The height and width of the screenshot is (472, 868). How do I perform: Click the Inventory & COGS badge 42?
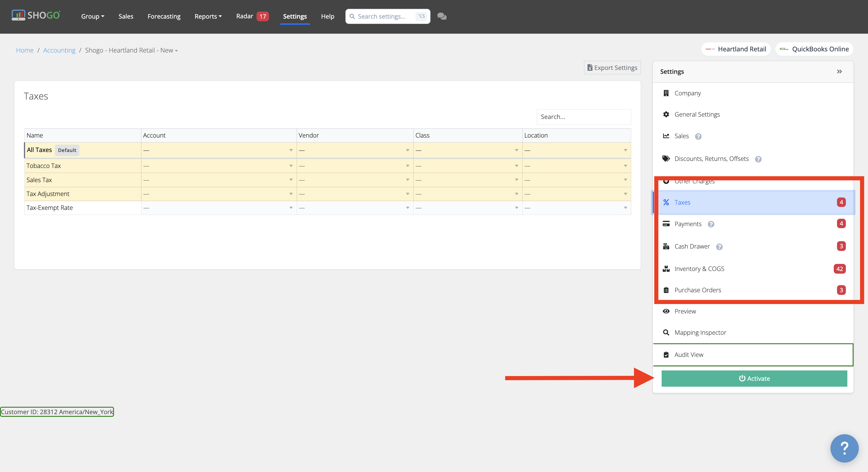point(839,269)
